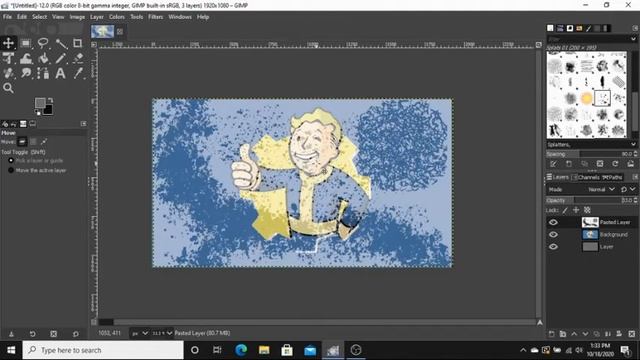Select the yellow glow brush thumbnail

(586, 98)
